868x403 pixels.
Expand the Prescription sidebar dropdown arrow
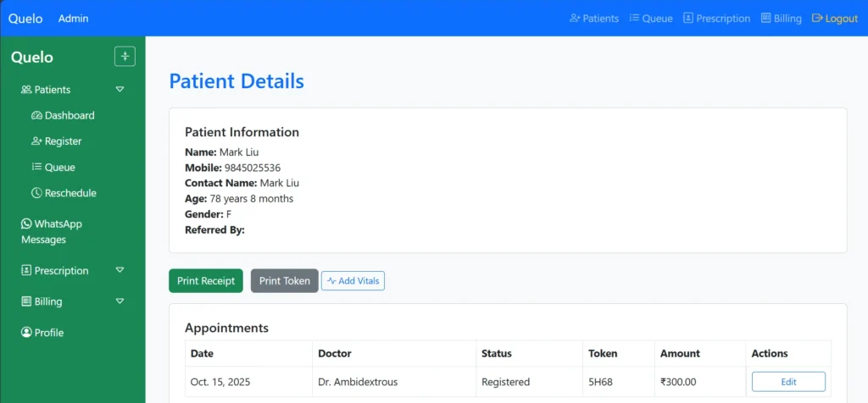(120, 271)
